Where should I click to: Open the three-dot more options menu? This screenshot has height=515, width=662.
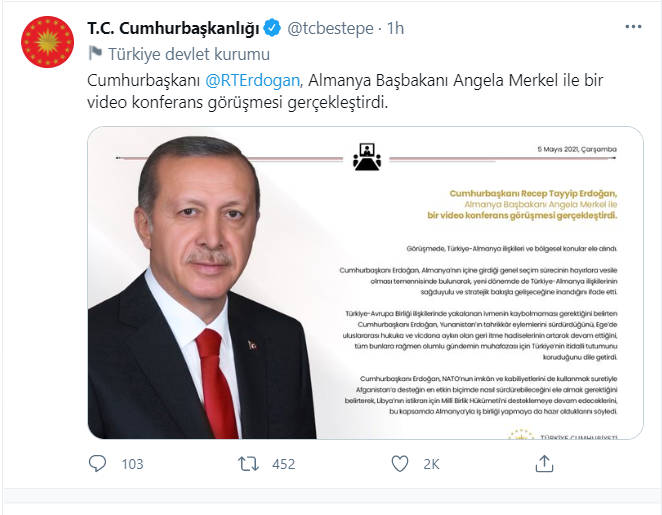tap(633, 27)
